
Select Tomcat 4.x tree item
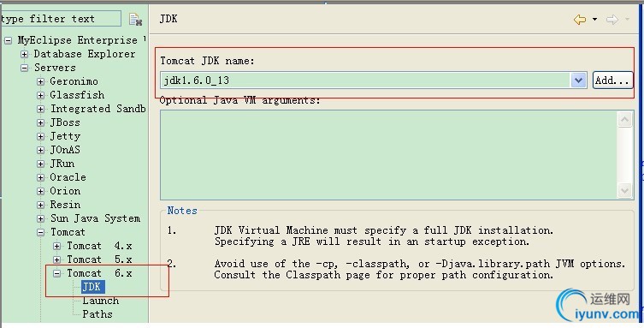tap(99, 246)
